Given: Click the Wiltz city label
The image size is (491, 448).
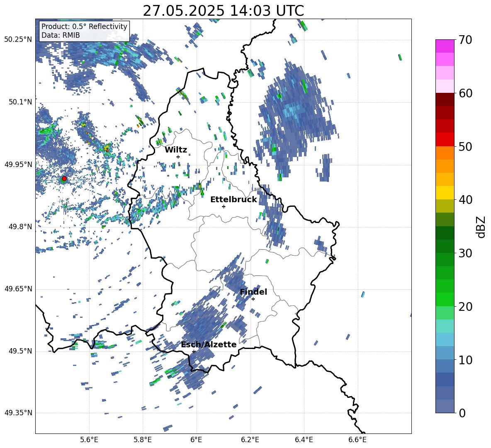Looking at the screenshot, I should click(176, 150).
